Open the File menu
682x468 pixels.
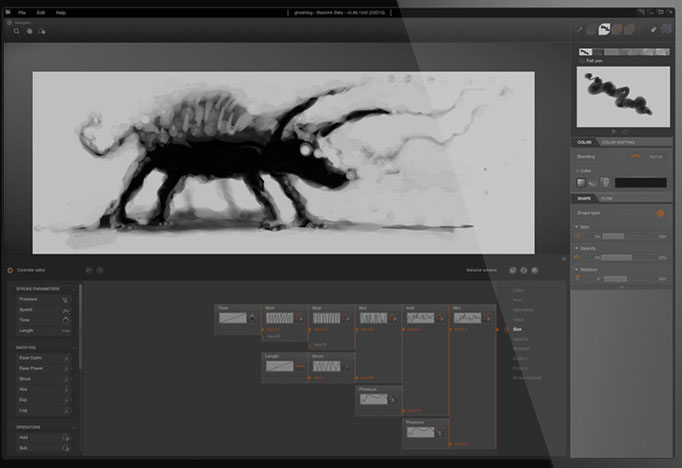(x=22, y=13)
